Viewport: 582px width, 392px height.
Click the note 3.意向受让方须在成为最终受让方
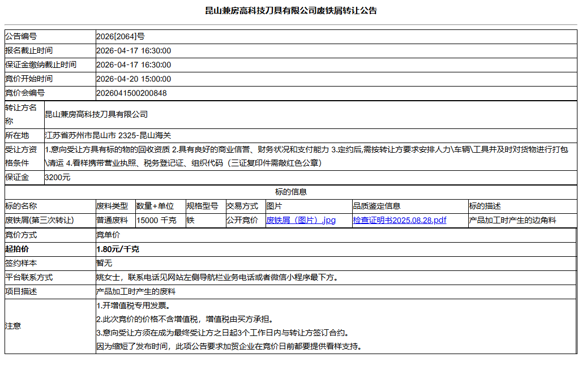tap(224, 333)
